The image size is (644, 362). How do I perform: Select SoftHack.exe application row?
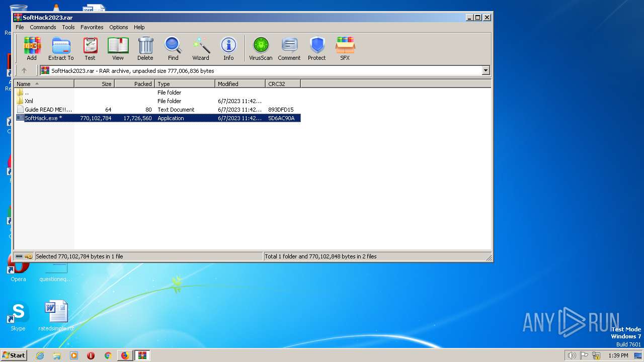(x=158, y=118)
